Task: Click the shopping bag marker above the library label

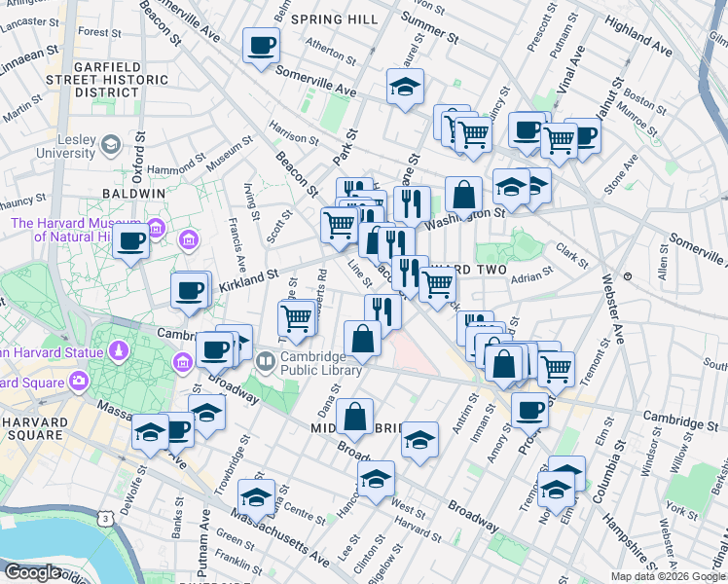Action: click(363, 341)
